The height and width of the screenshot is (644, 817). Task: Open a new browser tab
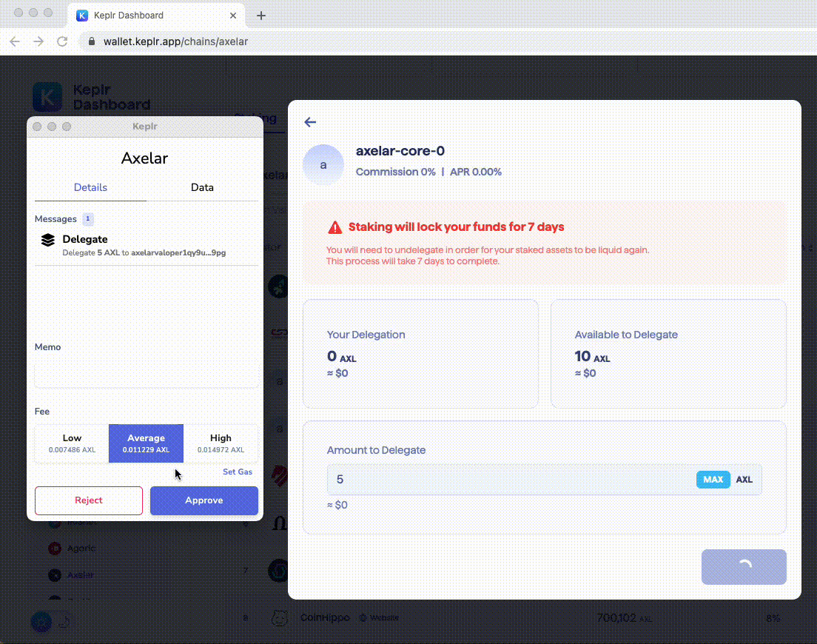click(x=261, y=16)
